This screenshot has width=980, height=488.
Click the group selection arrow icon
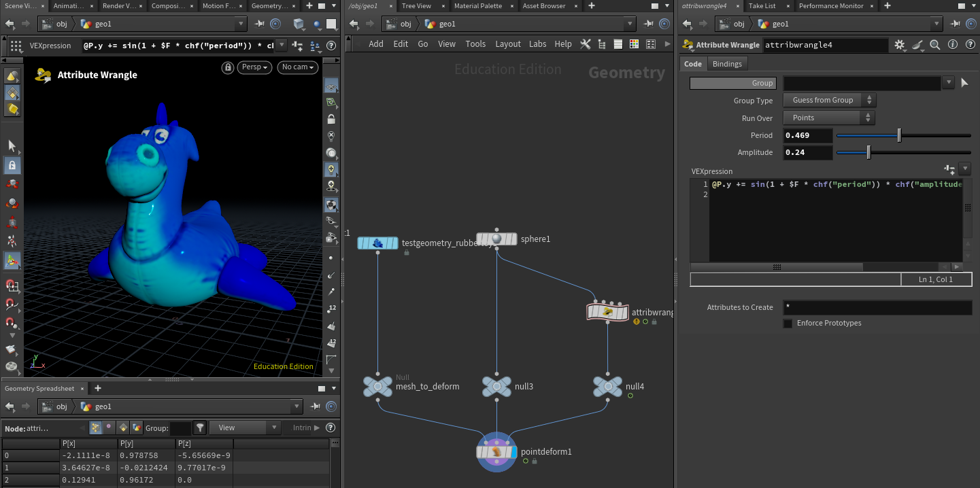(x=964, y=83)
